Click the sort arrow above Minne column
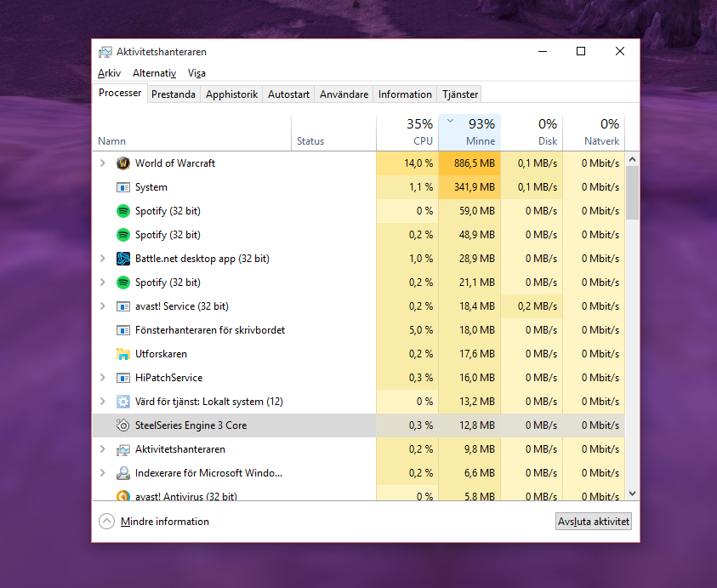 pyautogui.click(x=451, y=121)
